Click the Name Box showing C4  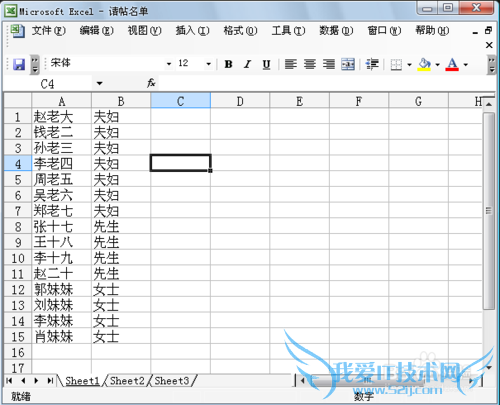(x=47, y=83)
